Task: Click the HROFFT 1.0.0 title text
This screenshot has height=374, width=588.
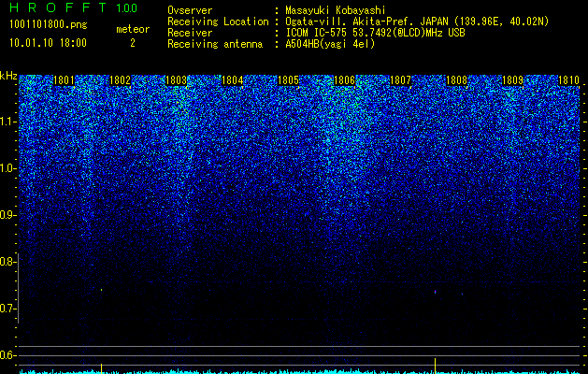Action: point(74,7)
